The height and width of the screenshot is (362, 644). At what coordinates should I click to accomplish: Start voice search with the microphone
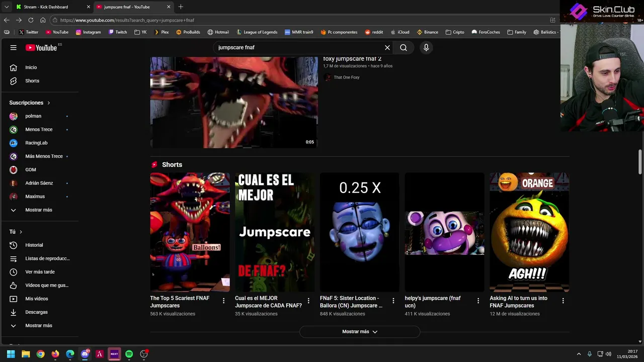pos(426,48)
